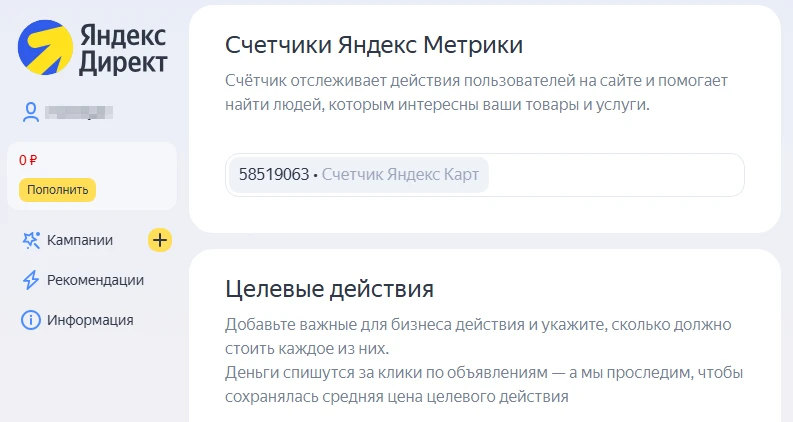Add a campaign with the yellow plus button

[160, 240]
